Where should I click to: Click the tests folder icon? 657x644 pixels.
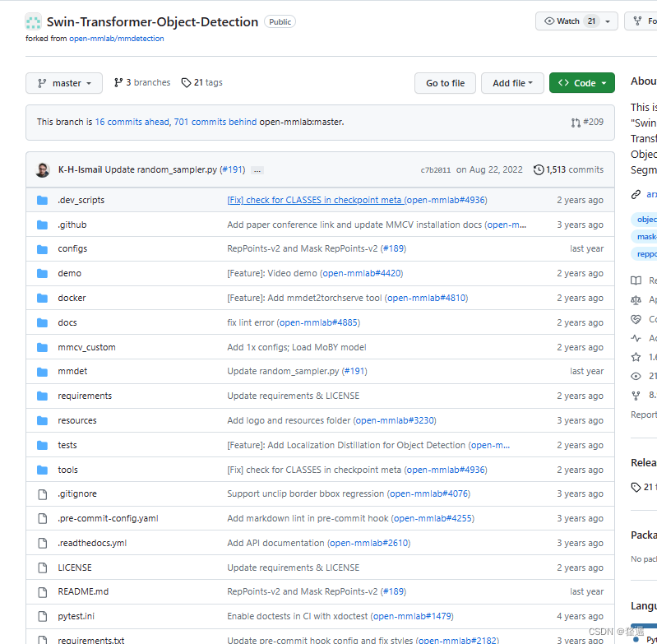(x=42, y=446)
